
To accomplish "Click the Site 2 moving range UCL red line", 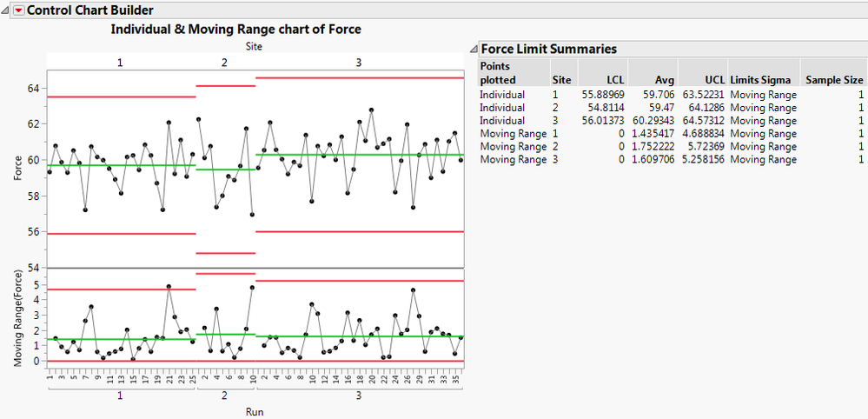I will 225,274.
